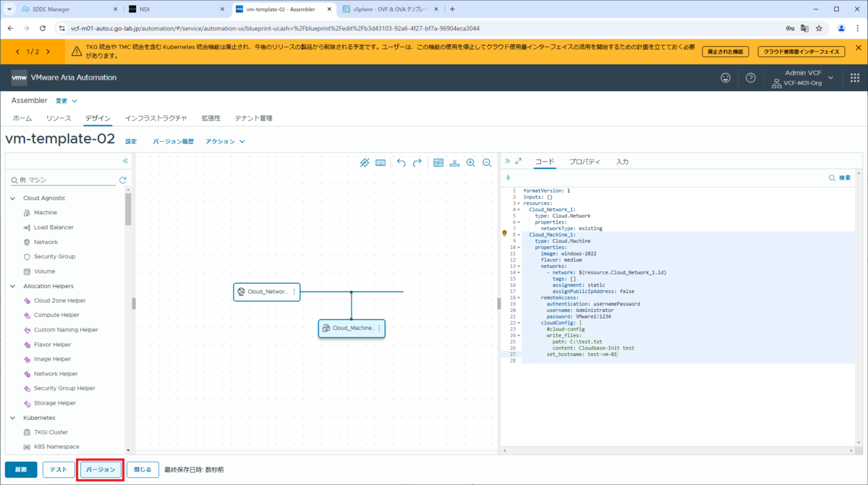Zoom in on the design canvas
The width and height of the screenshot is (868, 485).
coord(471,163)
